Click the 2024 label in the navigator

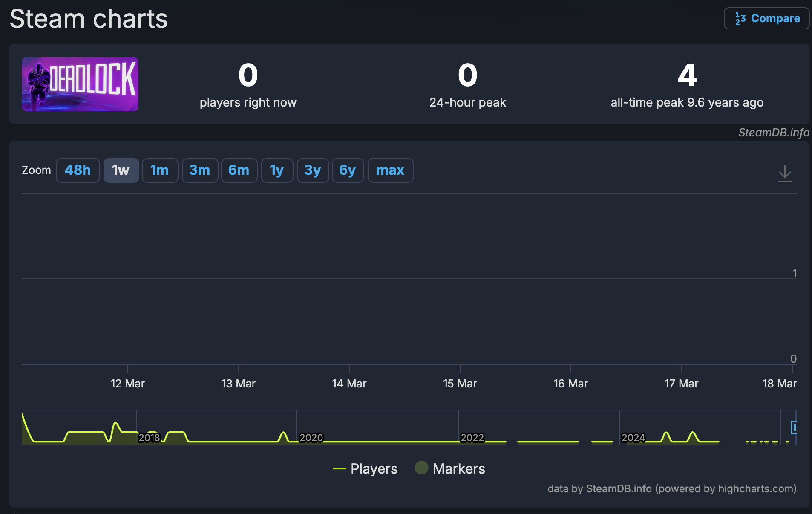[x=633, y=438]
